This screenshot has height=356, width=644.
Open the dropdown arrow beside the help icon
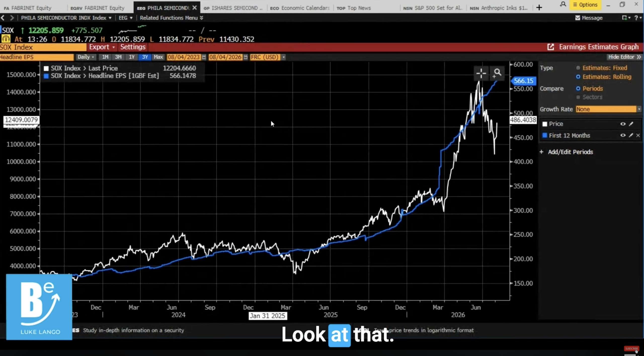[640, 18]
